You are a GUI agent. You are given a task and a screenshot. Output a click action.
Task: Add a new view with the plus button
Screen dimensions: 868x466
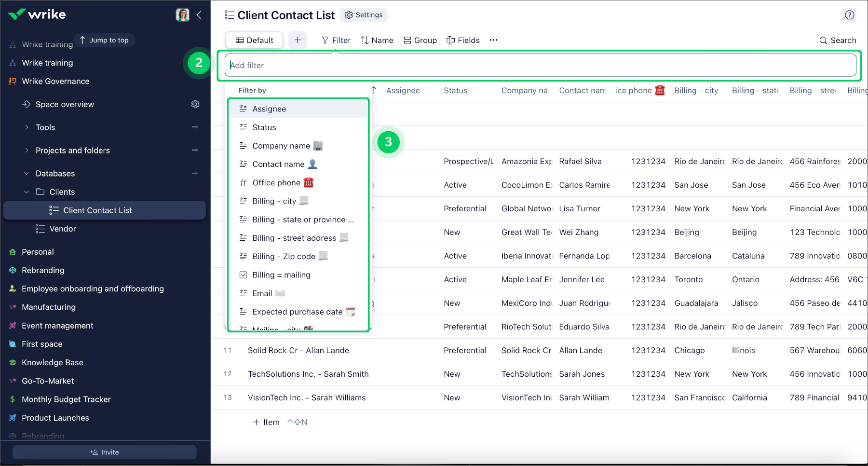click(298, 40)
